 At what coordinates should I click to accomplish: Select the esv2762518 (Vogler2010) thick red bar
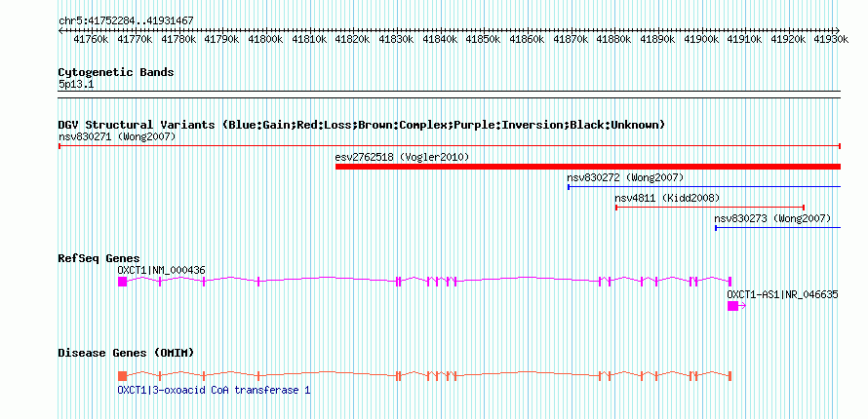click(x=588, y=167)
